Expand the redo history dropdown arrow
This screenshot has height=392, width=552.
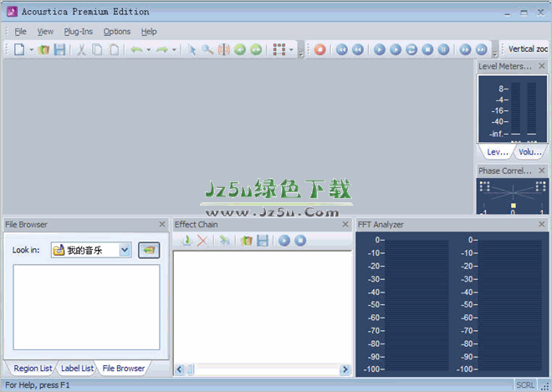(174, 49)
